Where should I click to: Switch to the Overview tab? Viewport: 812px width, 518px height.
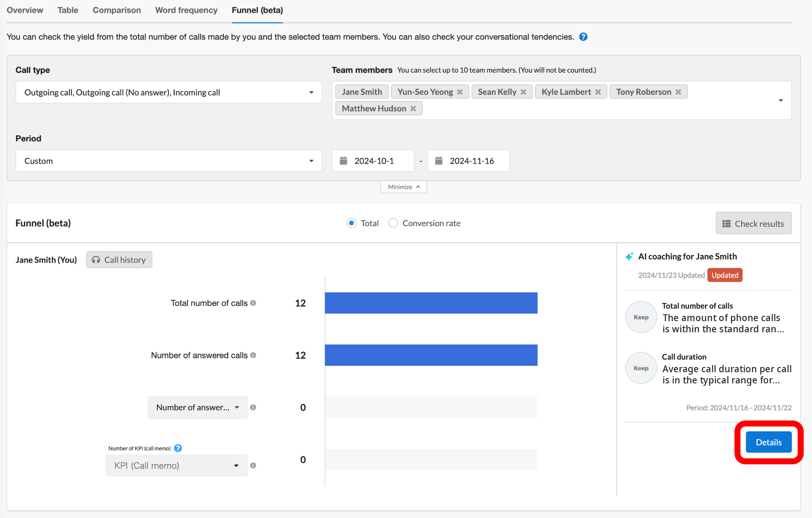coord(25,10)
